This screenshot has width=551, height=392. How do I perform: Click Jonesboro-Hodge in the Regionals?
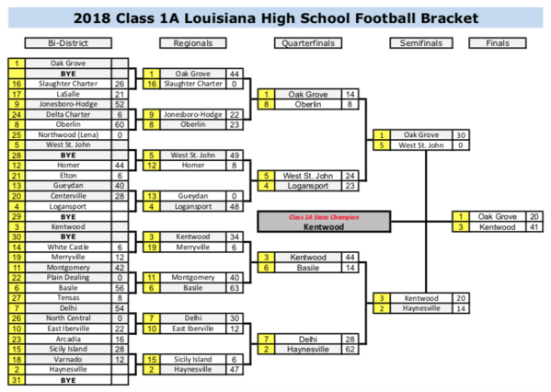pos(193,114)
